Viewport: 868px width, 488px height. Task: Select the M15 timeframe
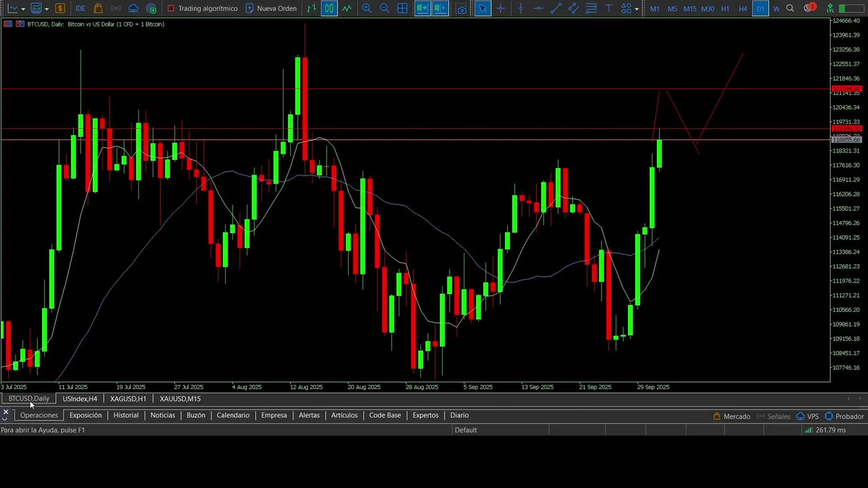click(690, 8)
